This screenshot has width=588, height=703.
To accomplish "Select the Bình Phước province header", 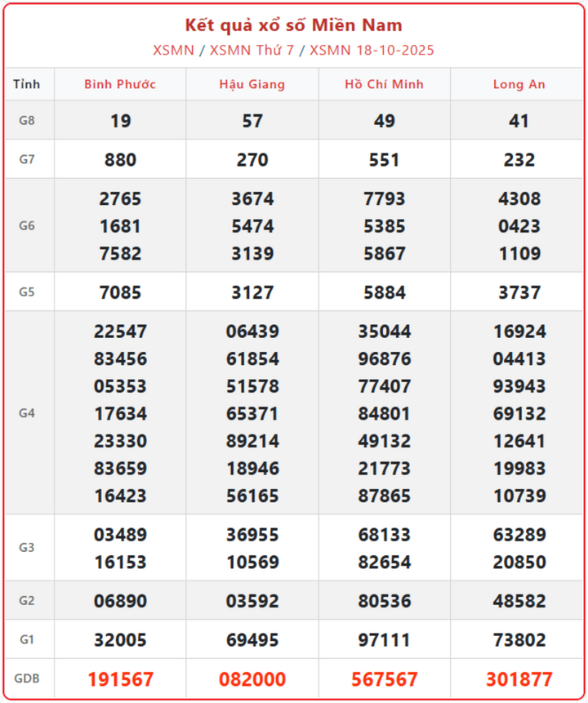I will (120, 84).
